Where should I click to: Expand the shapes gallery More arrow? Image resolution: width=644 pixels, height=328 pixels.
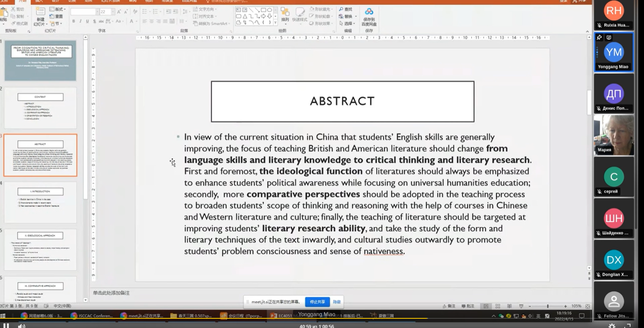276,23
